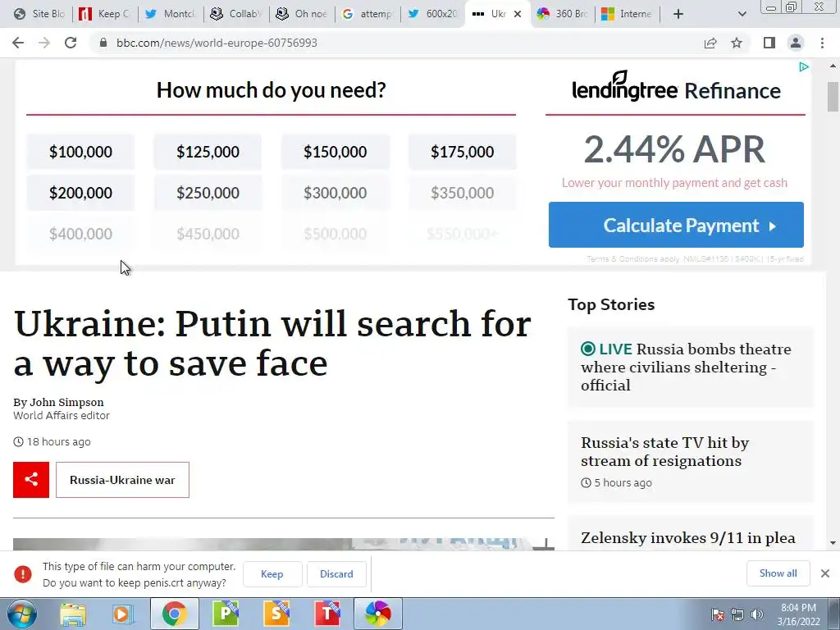Close the downloads bar
The height and width of the screenshot is (630, 840).
tap(825, 573)
